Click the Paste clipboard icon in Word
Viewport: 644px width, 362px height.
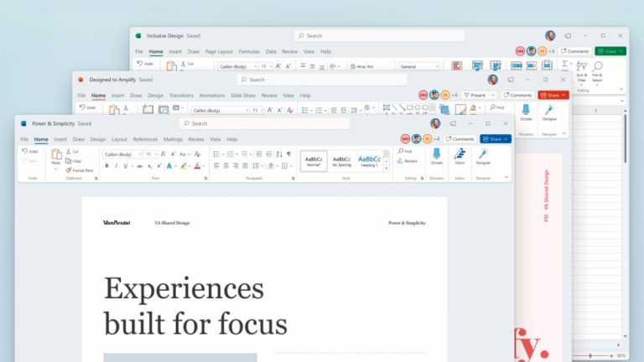[56, 155]
